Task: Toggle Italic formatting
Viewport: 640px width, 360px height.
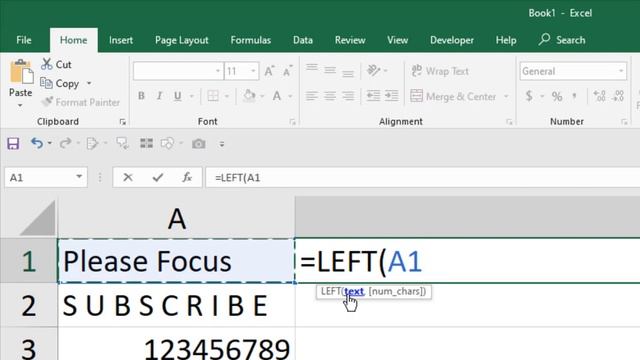Action: [159, 96]
